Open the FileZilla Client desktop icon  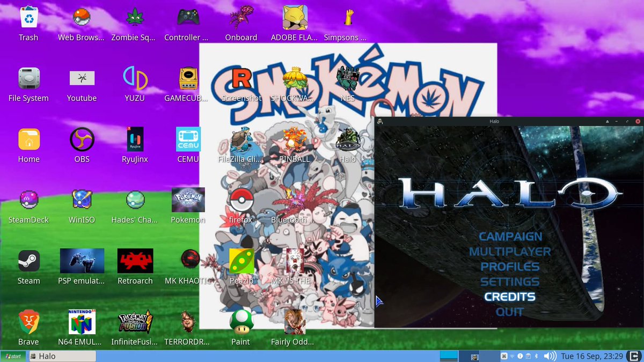241,139
